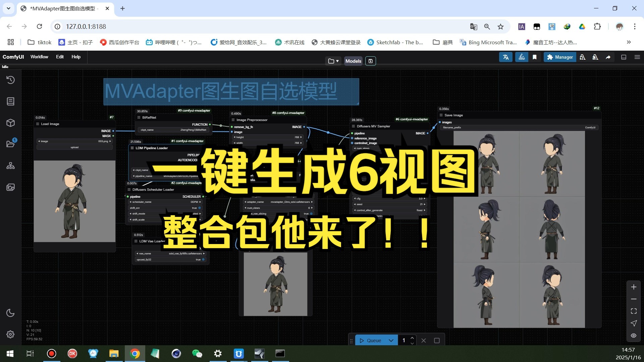Screen dimensions: 644x362
Task: Open workflows folder icon with badge
Action: coord(10,144)
